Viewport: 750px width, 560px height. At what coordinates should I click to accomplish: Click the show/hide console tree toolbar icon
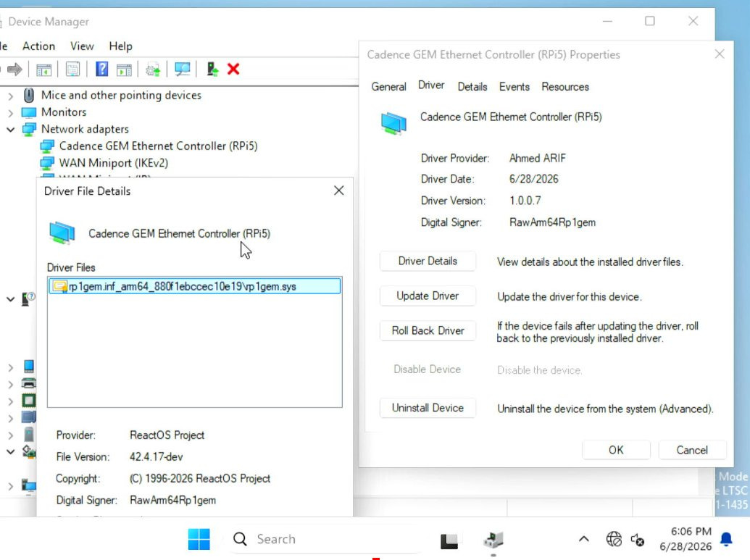point(43,70)
